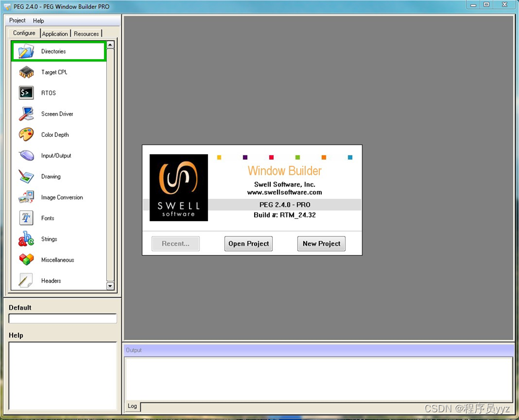519x420 pixels.
Task: Switch to the Resources tab
Action: pyautogui.click(x=86, y=33)
